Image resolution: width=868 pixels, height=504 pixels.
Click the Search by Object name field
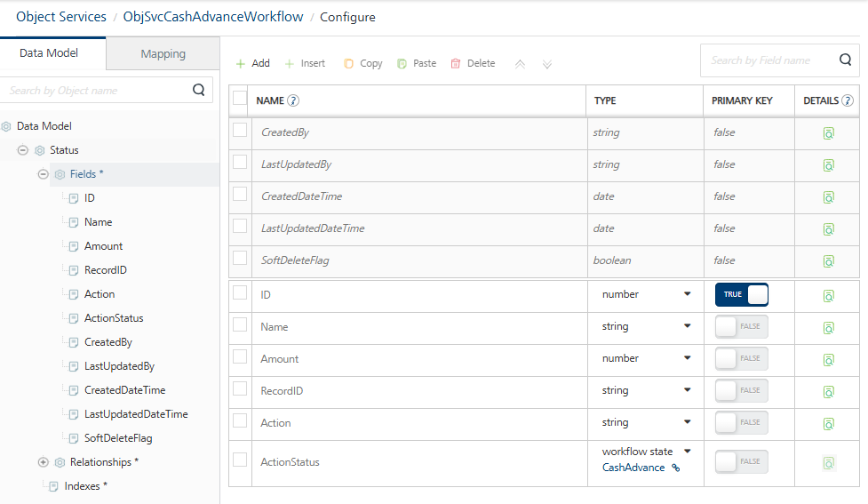point(98,91)
